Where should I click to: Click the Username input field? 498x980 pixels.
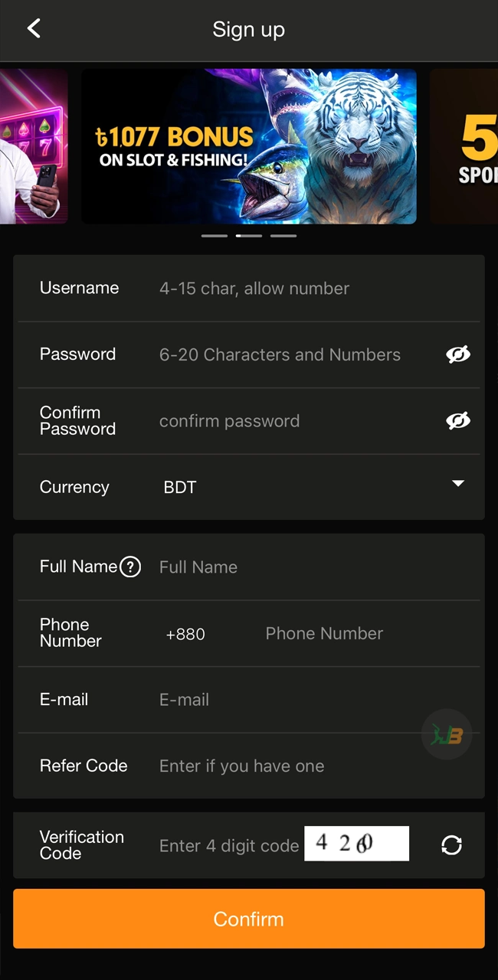306,289
